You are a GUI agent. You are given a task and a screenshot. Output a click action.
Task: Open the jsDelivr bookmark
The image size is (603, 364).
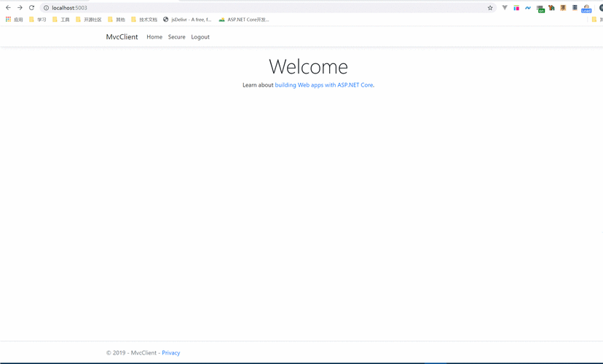[187, 20]
